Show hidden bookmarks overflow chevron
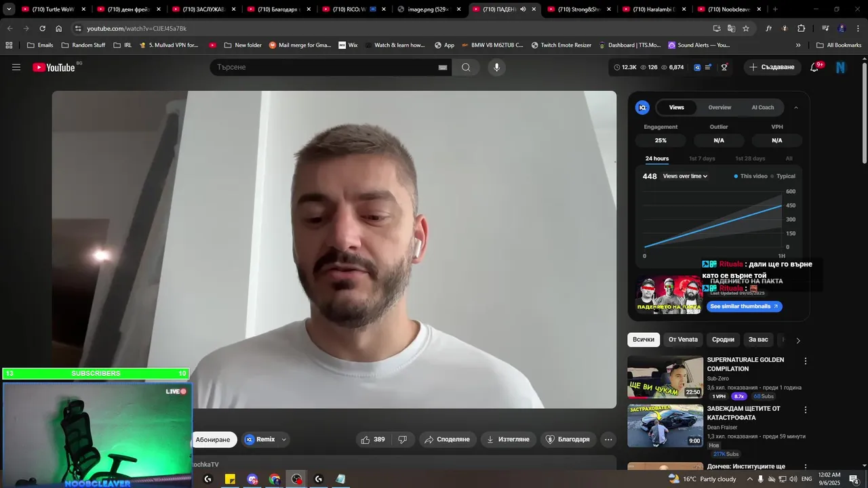 tap(798, 45)
